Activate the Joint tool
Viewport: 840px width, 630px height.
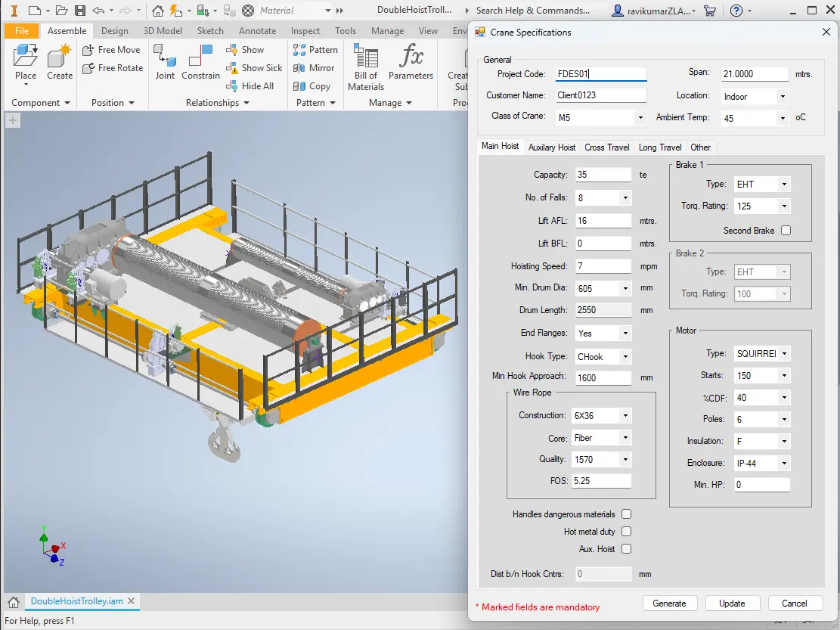(165, 64)
